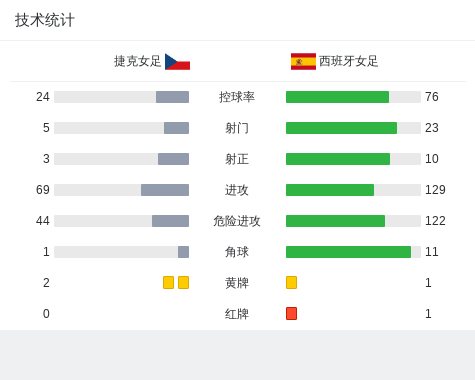Click Czech team's first yellow card icon
This screenshot has width=475, height=380.
[x=168, y=283]
